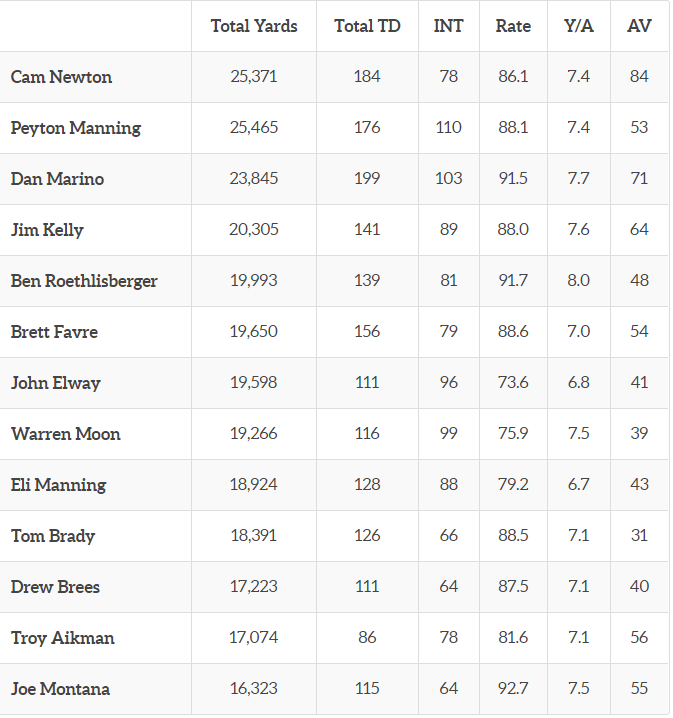
Task: Click the AV column header
Action: point(639,26)
